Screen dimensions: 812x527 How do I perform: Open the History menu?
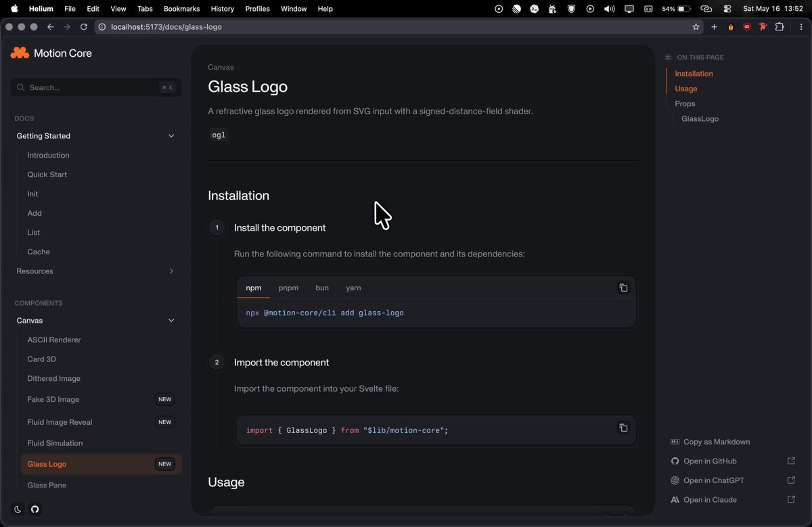(222, 9)
